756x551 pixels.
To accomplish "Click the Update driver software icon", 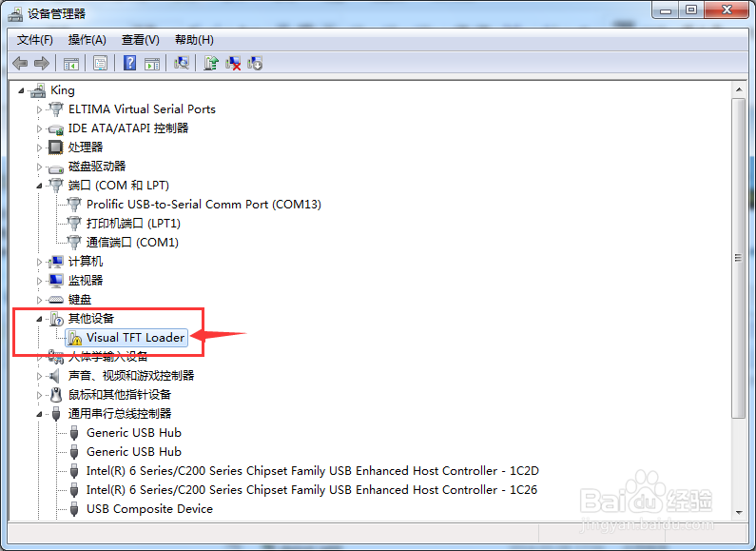I will [x=211, y=63].
